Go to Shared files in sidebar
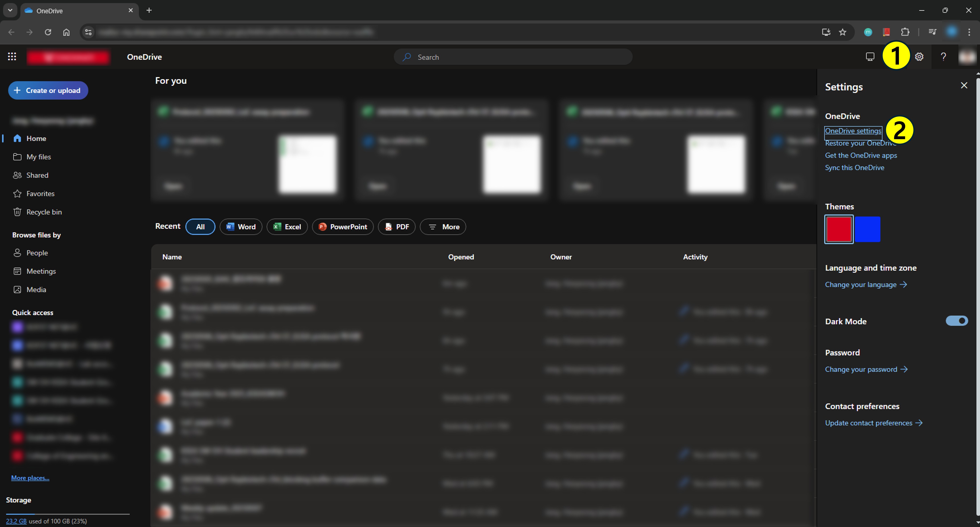The height and width of the screenshot is (527, 980). coord(37,175)
